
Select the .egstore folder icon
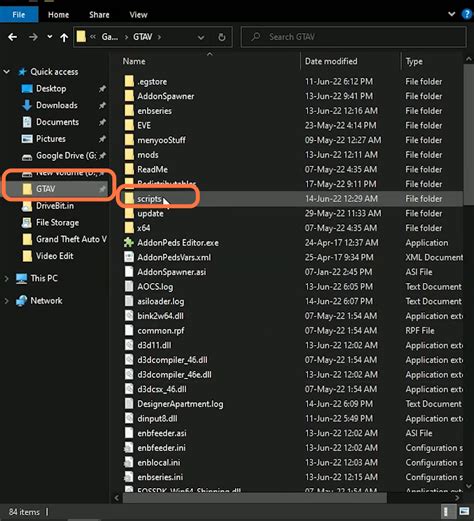pos(129,81)
